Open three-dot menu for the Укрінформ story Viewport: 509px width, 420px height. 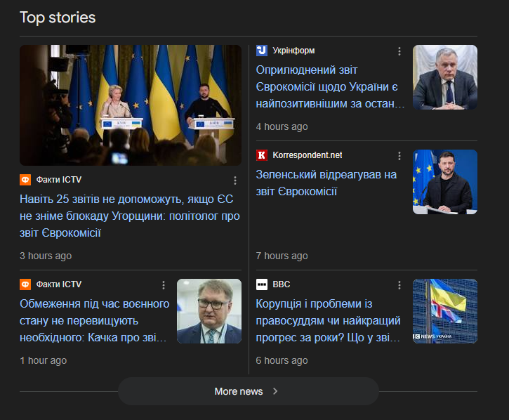point(399,51)
